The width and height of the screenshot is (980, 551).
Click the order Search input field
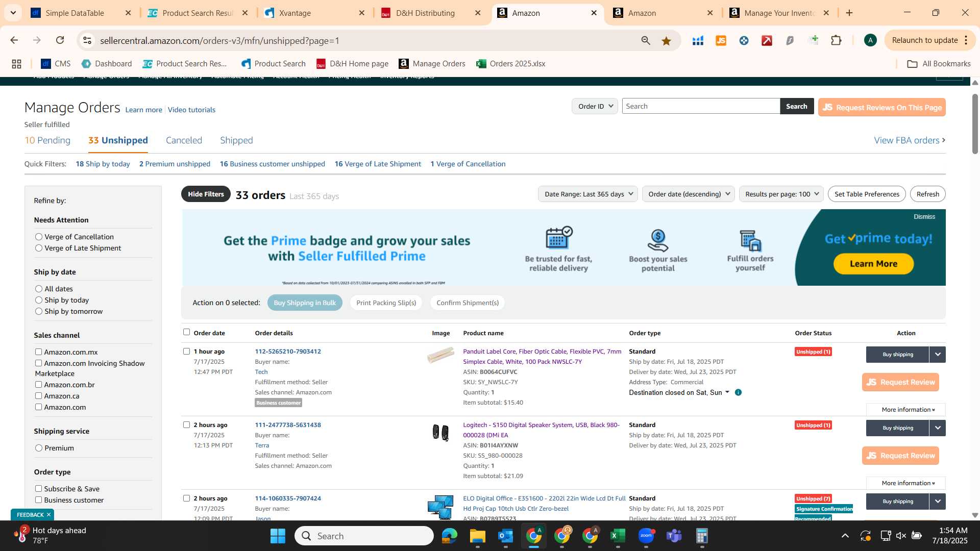tap(701, 106)
